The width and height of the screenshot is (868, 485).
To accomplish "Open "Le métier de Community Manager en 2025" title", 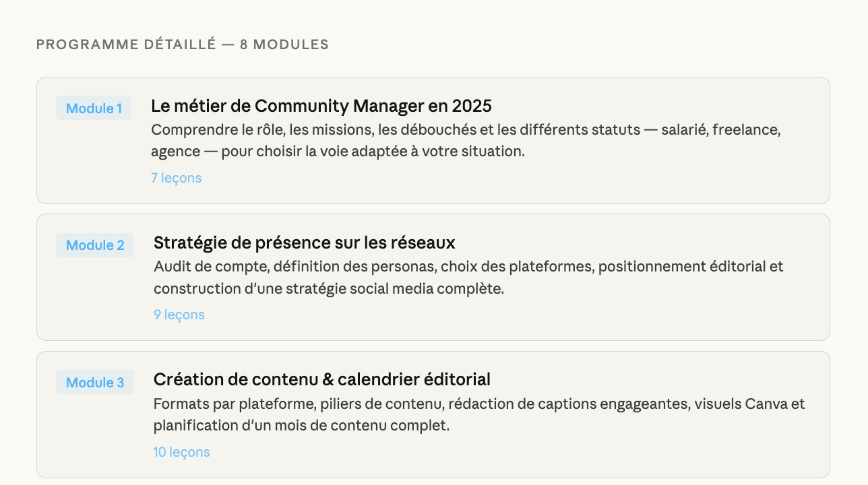I will pos(321,106).
